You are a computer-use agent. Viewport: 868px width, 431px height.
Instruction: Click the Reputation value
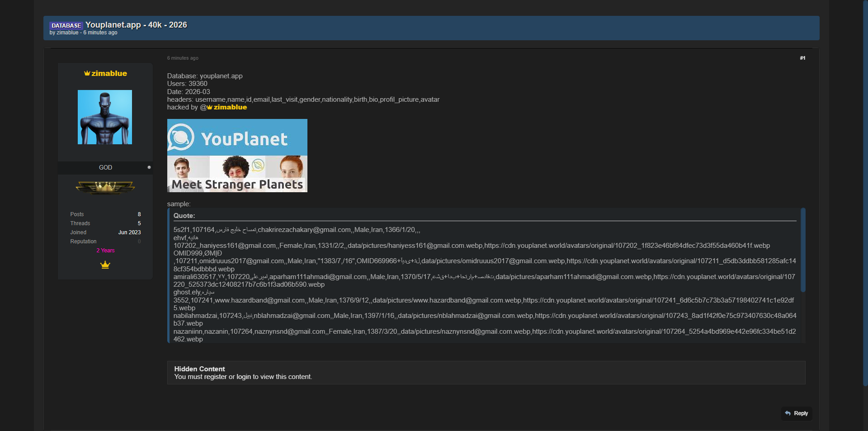tap(139, 242)
